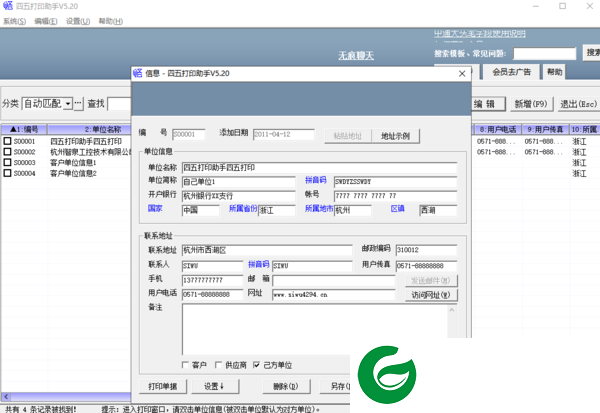Open the 设置 dropdown button in dialog
Screen dimensions: 600x413
point(215,386)
